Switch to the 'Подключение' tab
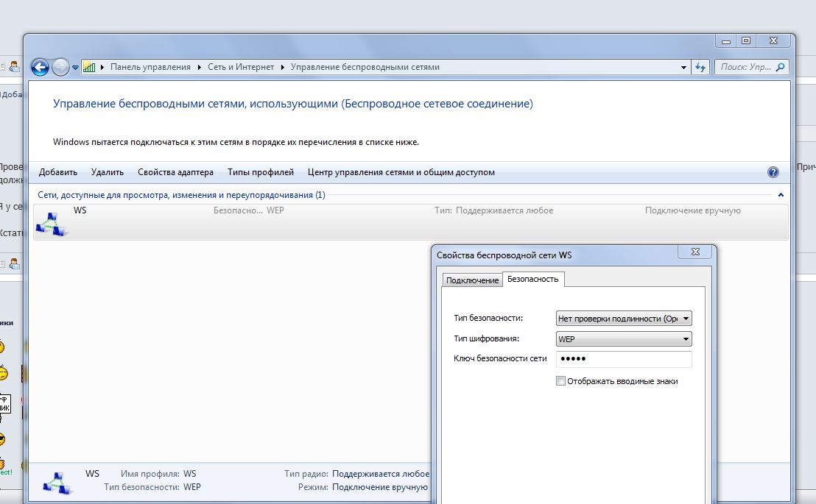Viewport: 816px width, 504px height. coord(472,280)
